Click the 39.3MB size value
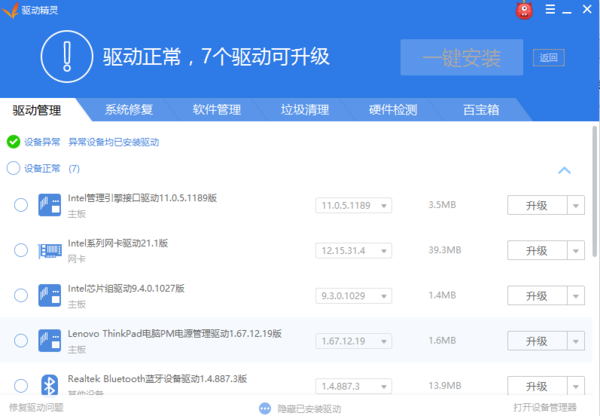This screenshot has height=416, width=600. 445,250
